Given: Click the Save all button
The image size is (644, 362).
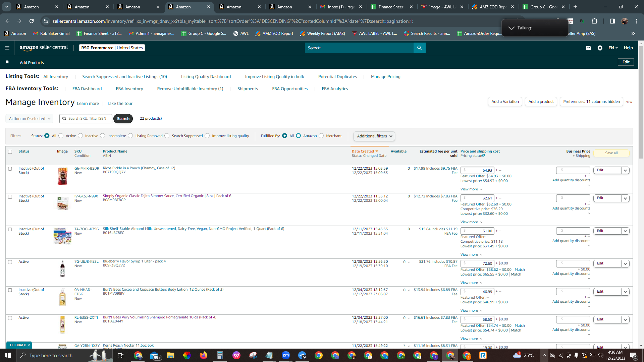Looking at the screenshot, I should pos(611,153).
